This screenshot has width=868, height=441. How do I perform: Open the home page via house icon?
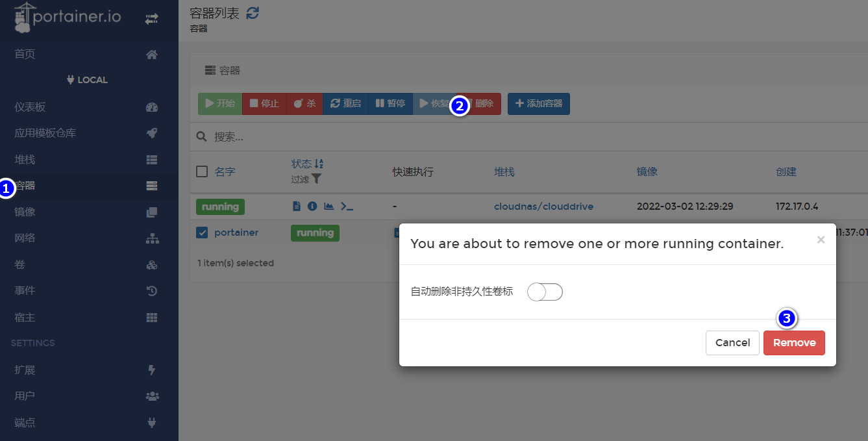tap(152, 55)
